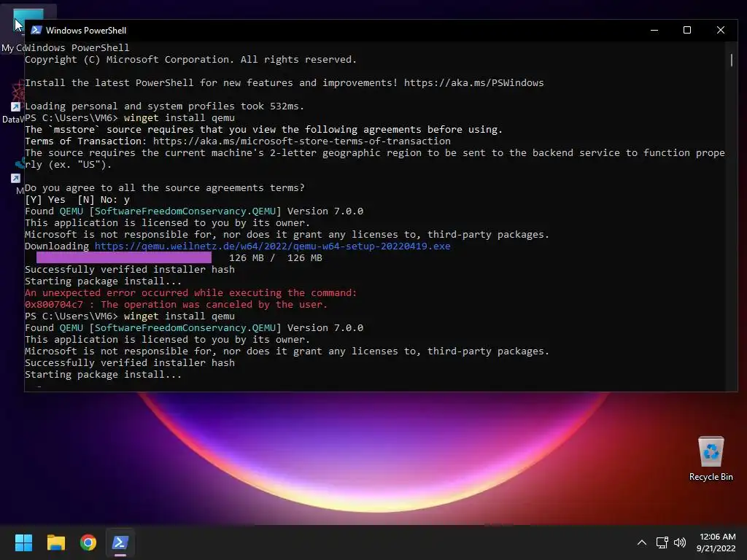Open the network status tray icon

pos(662,542)
